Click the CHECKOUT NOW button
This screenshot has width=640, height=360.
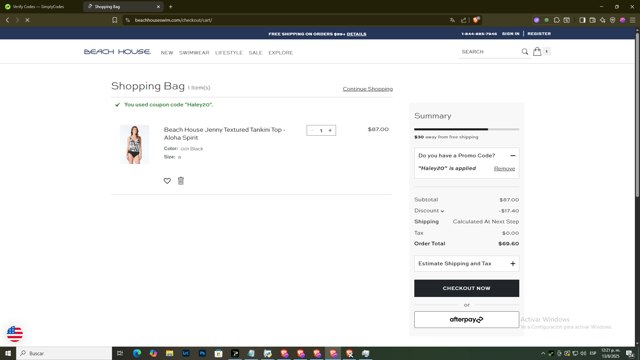tap(467, 288)
